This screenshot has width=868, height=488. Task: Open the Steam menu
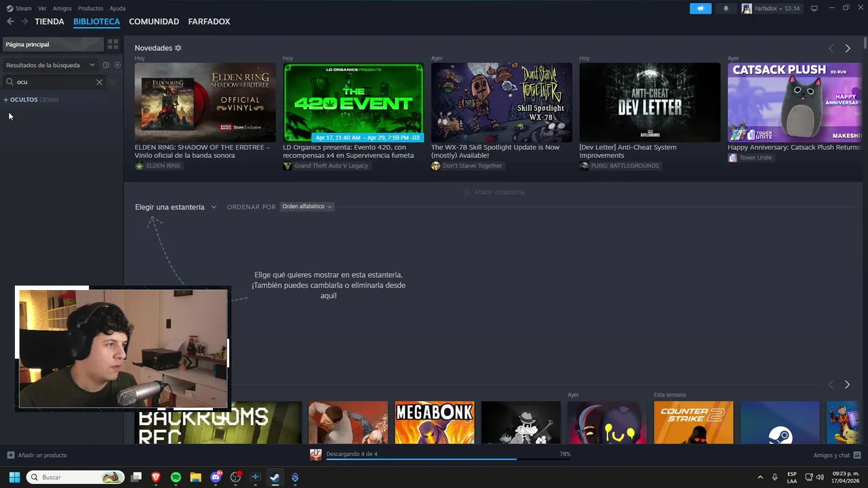[24, 8]
